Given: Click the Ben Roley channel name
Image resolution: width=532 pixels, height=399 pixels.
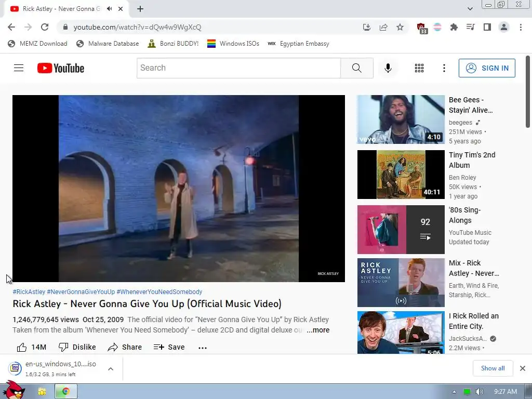Looking at the screenshot, I should click(462, 178).
